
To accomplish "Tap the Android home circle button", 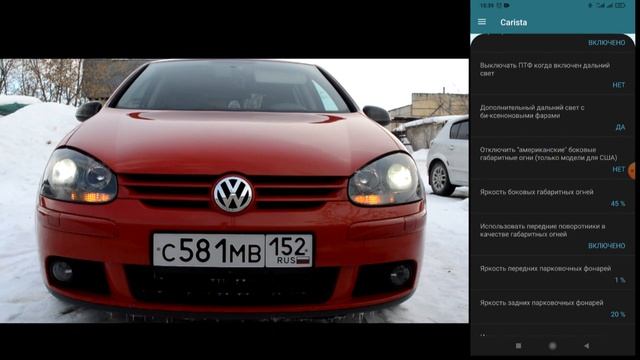I will pyautogui.click(x=552, y=346).
